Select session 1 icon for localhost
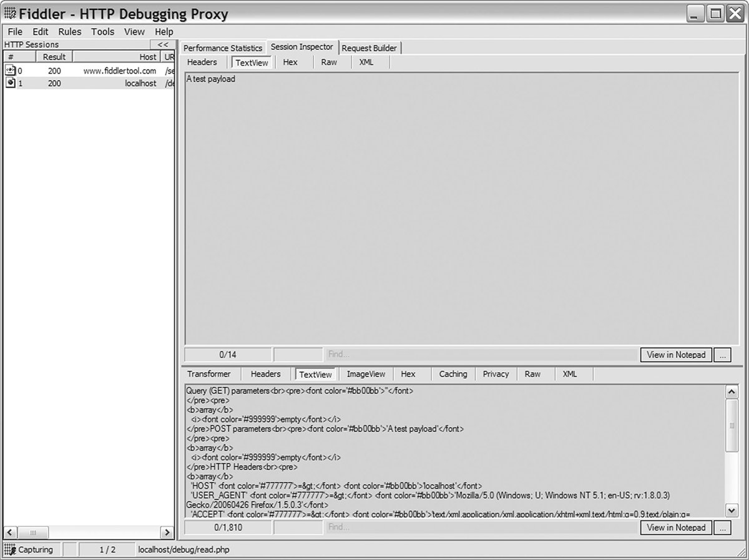This screenshot has width=749, height=560. pos(10,83)
